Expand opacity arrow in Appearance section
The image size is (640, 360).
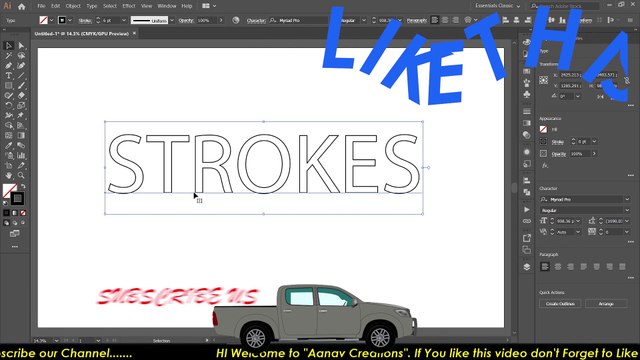(594, 153)
